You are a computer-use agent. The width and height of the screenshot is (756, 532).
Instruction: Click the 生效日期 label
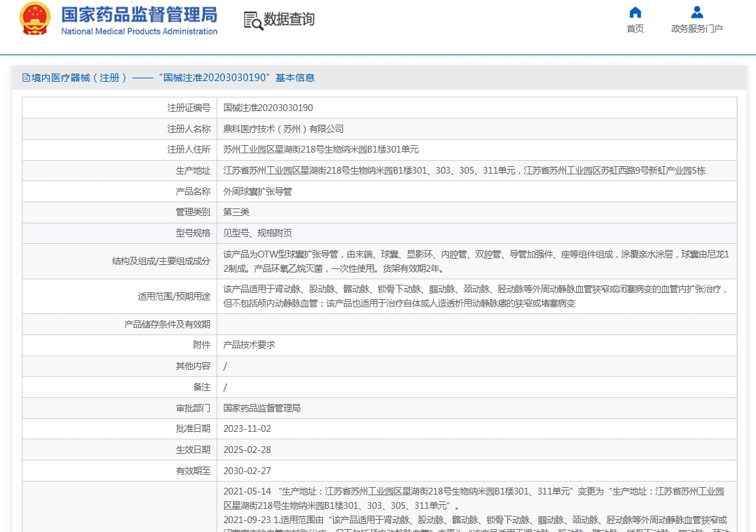193,450
